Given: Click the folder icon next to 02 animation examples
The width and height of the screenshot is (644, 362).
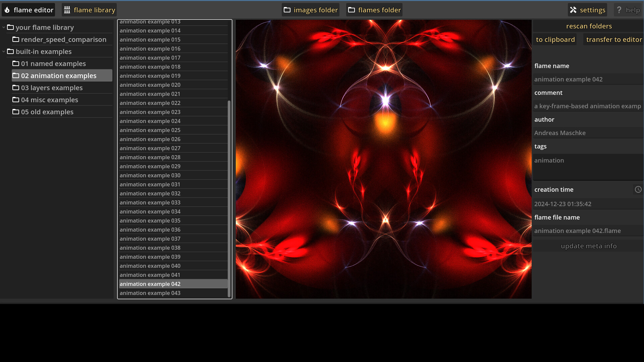Looking at the screenshot, I should point(15,75).
